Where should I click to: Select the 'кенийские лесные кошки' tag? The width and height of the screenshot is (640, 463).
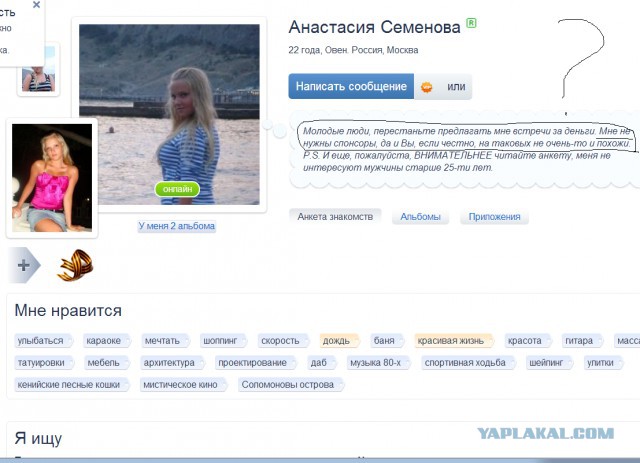click(x=71, y=385)
